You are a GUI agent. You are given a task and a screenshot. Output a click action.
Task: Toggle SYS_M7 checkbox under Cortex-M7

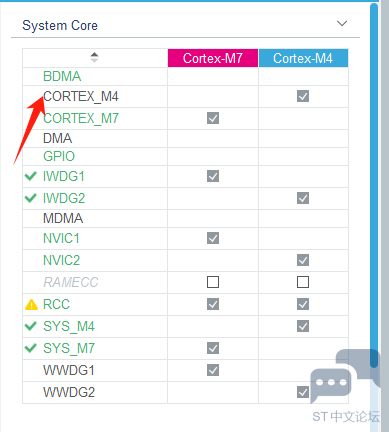213,348
